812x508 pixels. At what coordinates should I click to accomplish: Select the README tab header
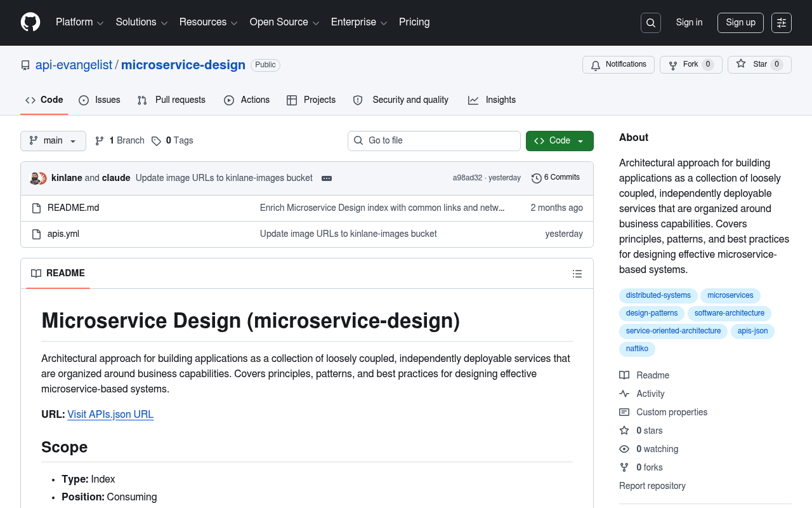58,274
